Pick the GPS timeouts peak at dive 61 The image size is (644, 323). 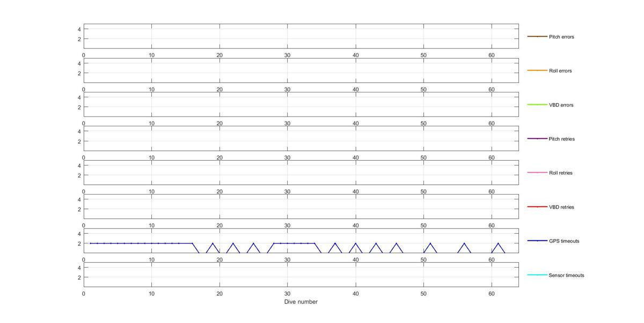pyautogui.click(x=498, y=243)
